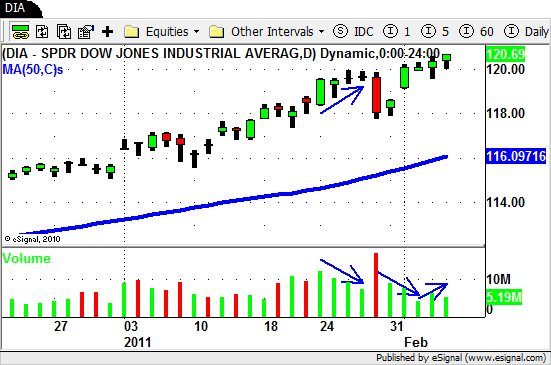Click the 31 date axis label
The width and height of the screenshot is (551, 365).
(396, 326)
